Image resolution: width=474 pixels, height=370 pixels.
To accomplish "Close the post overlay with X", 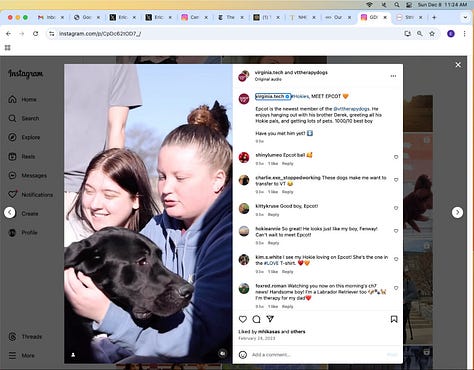I will (458, 65).
